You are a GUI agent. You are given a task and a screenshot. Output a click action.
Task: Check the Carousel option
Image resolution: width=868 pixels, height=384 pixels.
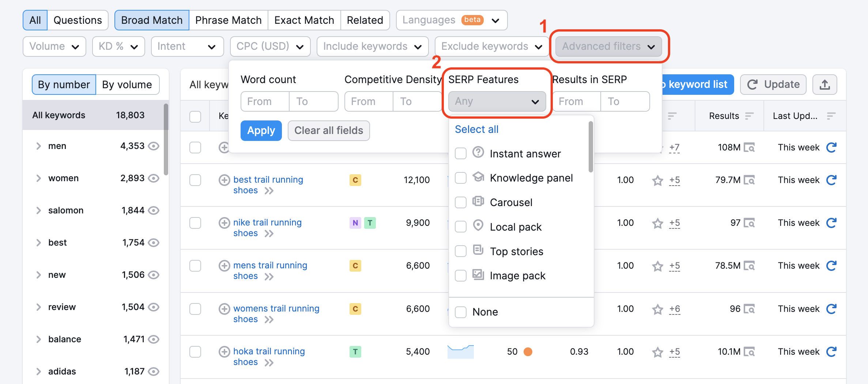(460, 202)
